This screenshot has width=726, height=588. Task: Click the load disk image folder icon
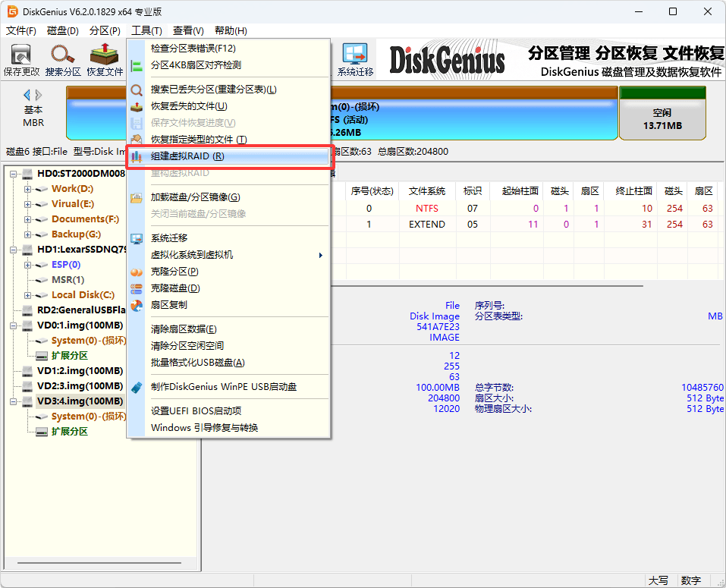point(137,198)
